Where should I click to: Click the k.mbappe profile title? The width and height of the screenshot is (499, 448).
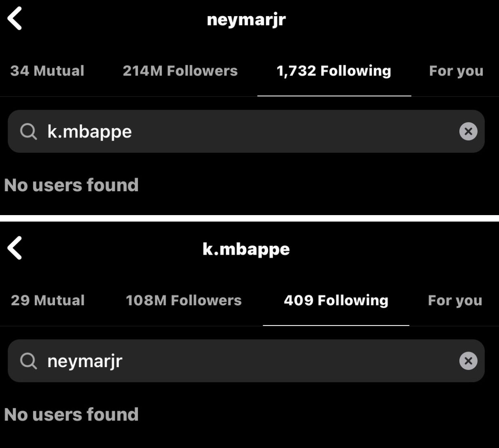pos(246,249)
